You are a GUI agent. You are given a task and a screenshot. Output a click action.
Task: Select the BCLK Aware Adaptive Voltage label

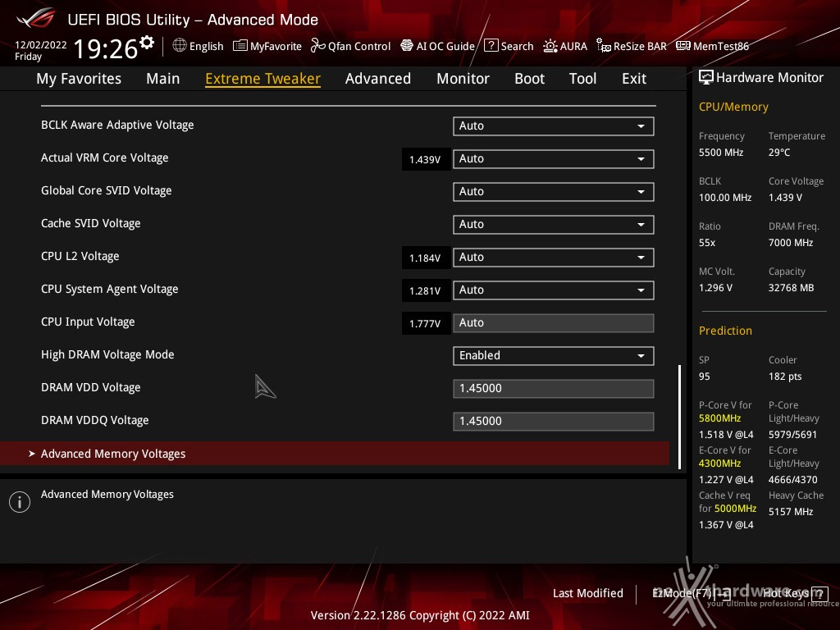tap(117, 125)
